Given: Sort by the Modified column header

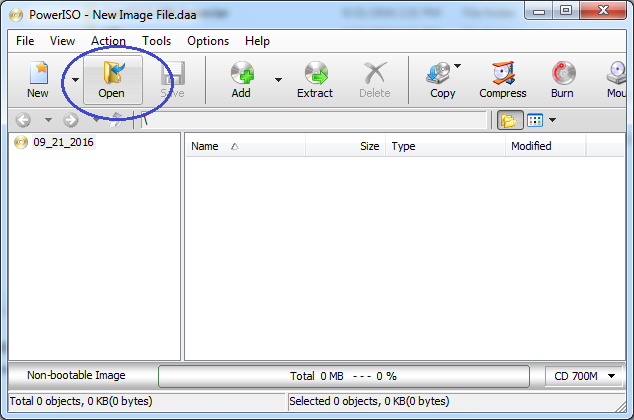Looking at the screenshot, I should click(x=545, y=146).
